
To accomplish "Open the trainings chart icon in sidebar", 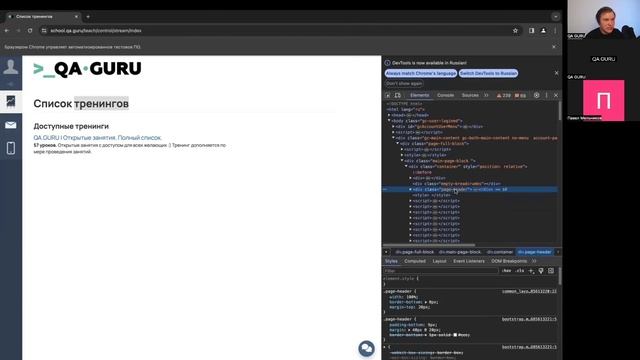I will click(x=11, y=101).
